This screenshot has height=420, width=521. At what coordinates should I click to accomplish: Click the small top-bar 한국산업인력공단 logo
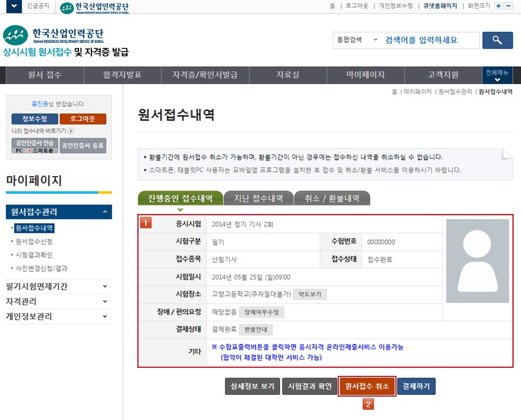(x=94, y=7)
